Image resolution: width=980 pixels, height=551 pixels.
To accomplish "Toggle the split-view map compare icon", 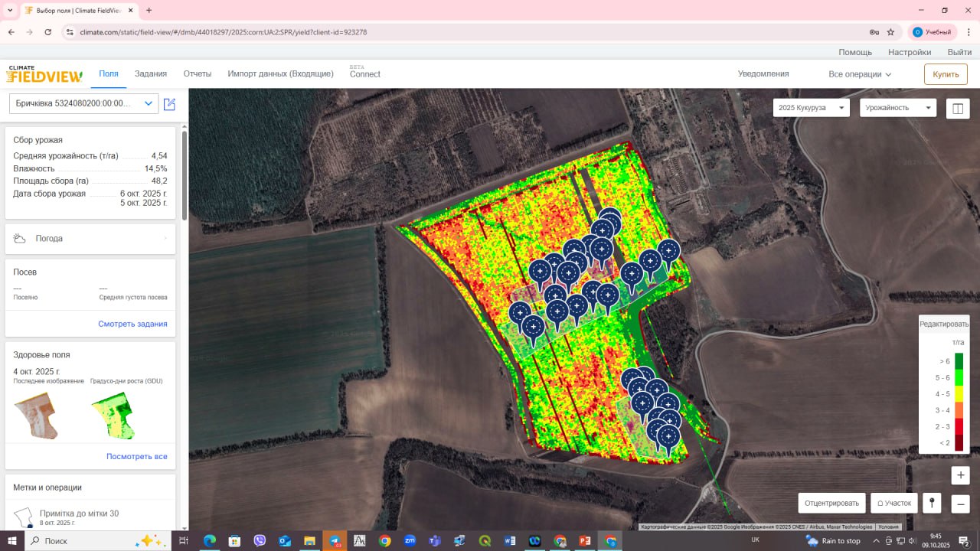I will pyautogui.click(x=957, y=109).
